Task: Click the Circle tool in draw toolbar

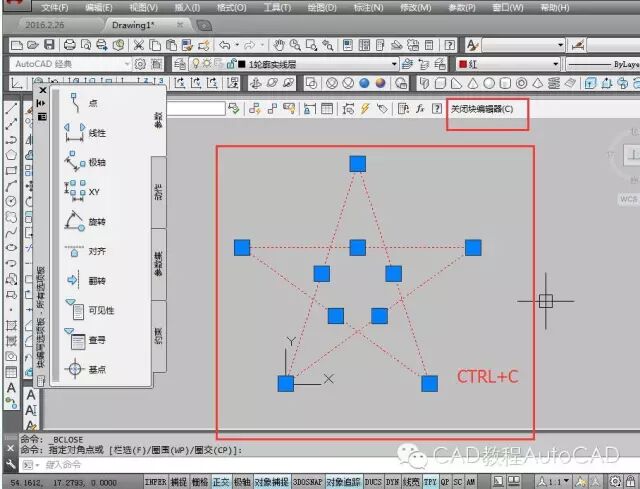Action: point(11,201)
